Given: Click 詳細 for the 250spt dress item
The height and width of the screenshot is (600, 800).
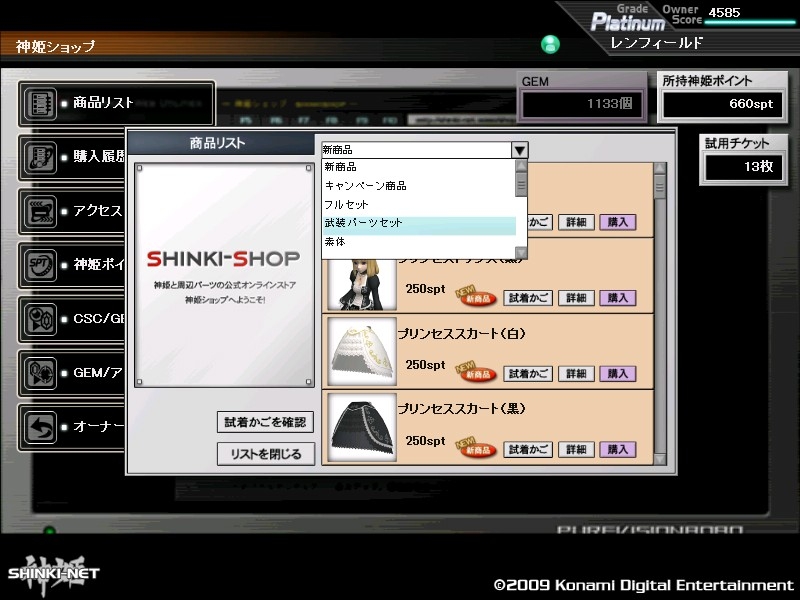Looking at the screenshot, I should click(576, 298).
